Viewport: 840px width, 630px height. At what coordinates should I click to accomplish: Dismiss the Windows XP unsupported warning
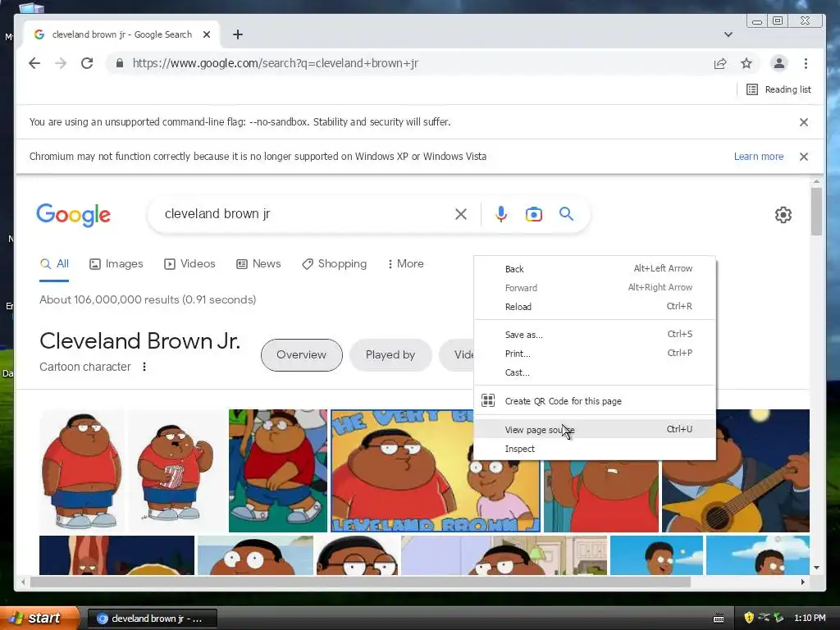pos(804,157)
